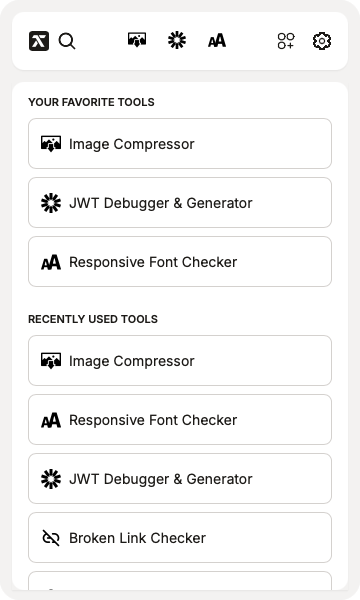Click the broken chain-link icon beside Broken Link Checker
This screenshot has height=600, width=360.
point(51,538)
